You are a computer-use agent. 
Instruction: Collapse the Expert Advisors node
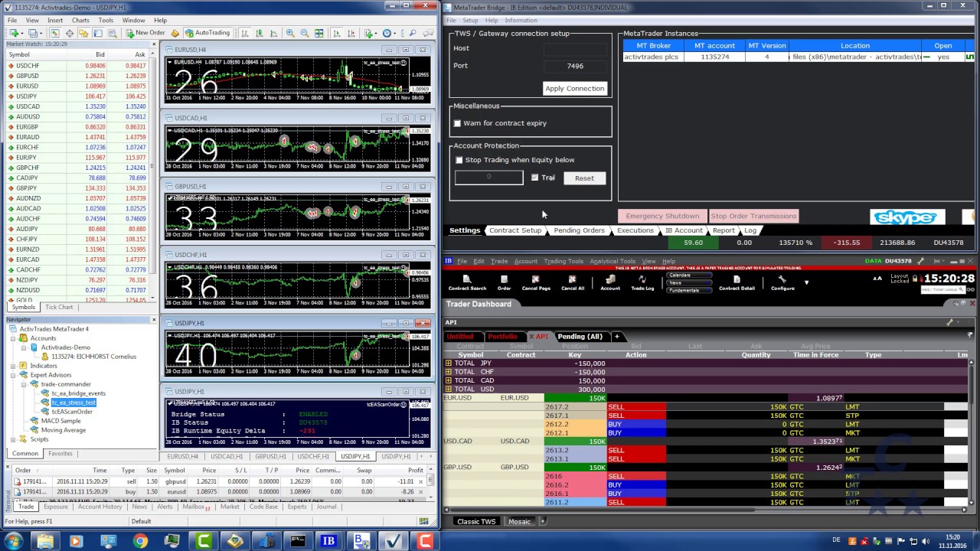(13, 375)
